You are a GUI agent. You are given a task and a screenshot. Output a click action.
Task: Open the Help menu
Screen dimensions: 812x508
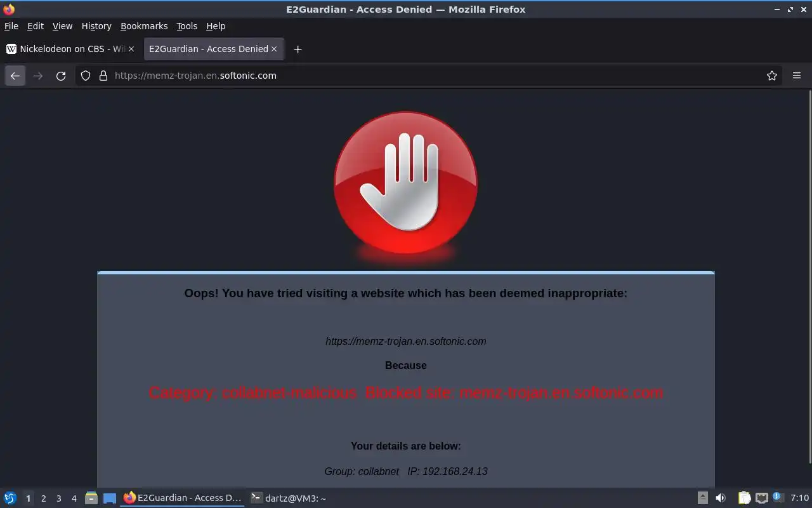click(x=216, y=26)
